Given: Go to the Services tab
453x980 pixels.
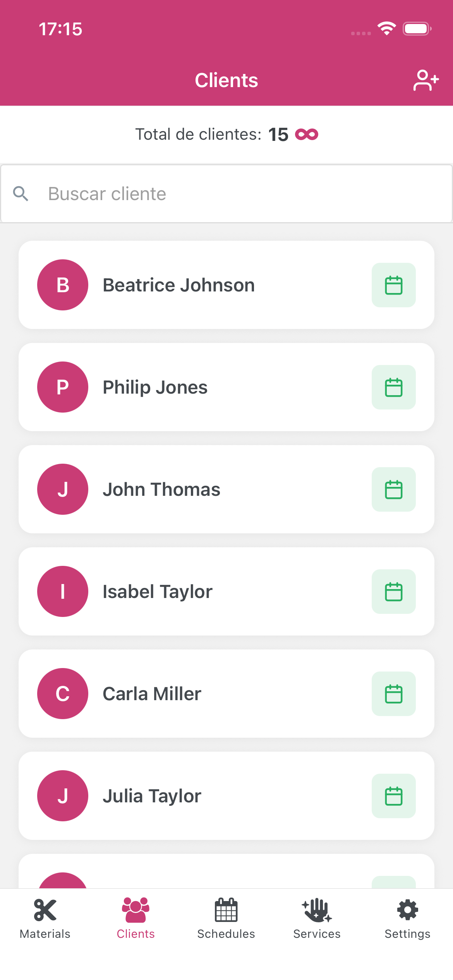Looking at the screenshot, I should [317, 918].
